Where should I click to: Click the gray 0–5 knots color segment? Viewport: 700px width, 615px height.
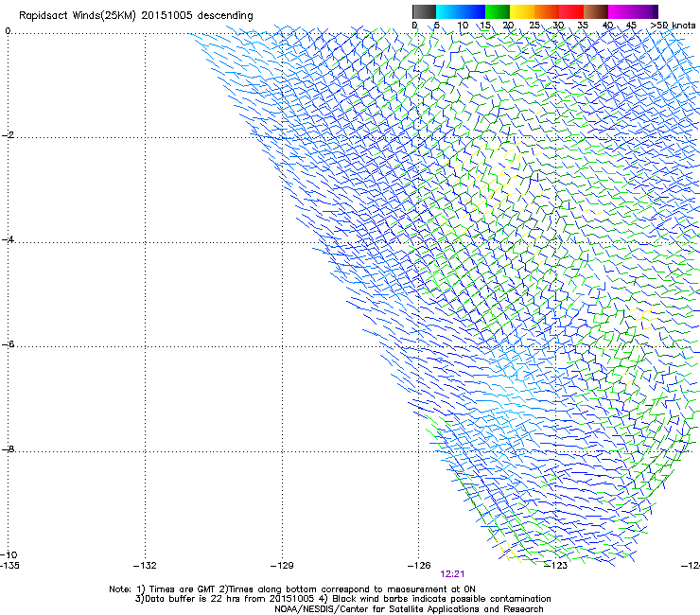coord(424,11)
